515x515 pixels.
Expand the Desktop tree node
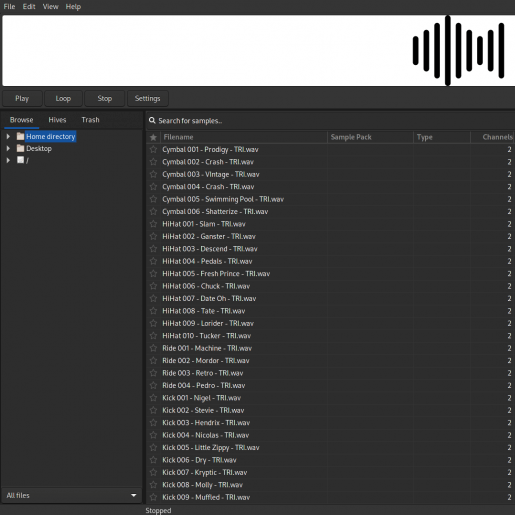click(x=8, y=148)
